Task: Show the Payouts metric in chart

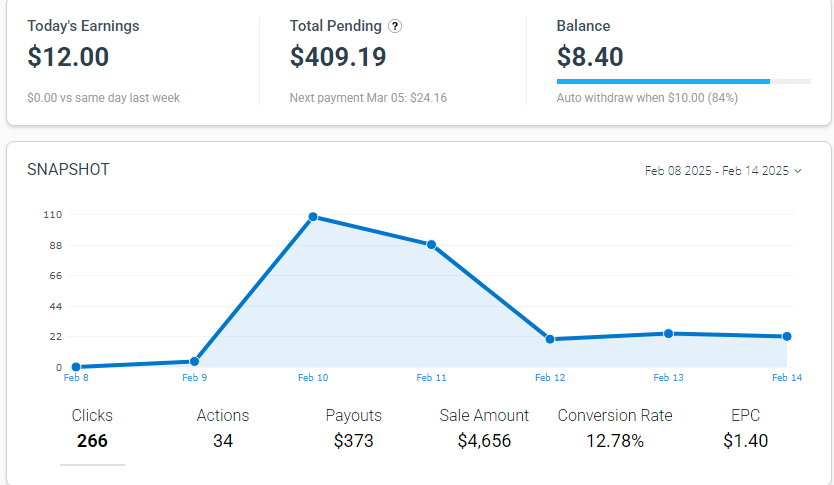Action: 354,428
